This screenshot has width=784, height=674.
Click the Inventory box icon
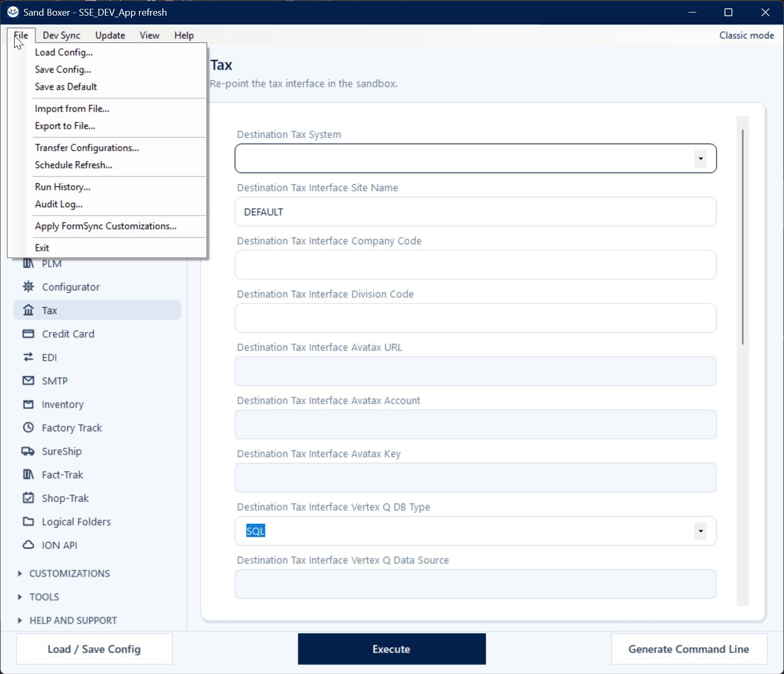pos(28,404)
